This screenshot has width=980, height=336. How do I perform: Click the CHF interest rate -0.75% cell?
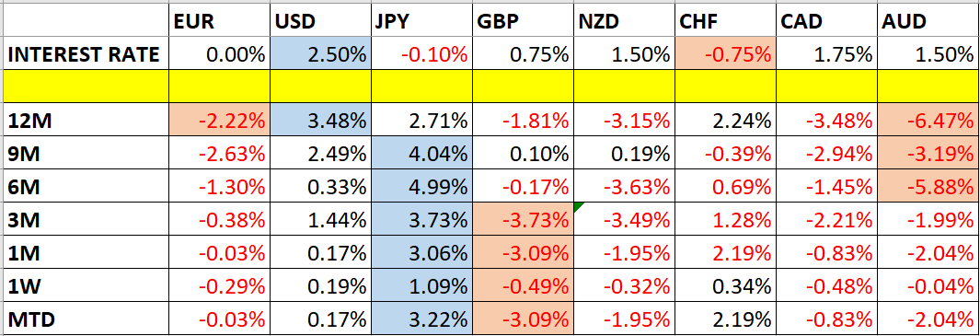click(726, 53)
